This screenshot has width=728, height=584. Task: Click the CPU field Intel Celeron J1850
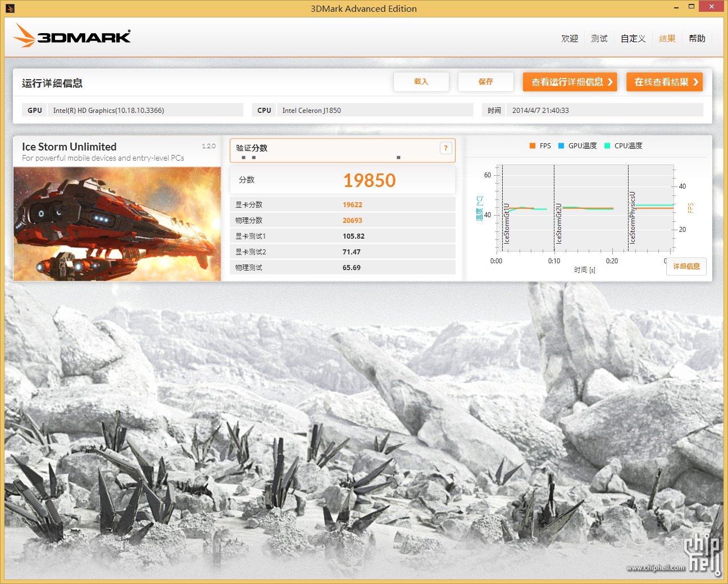pos(375,110)
